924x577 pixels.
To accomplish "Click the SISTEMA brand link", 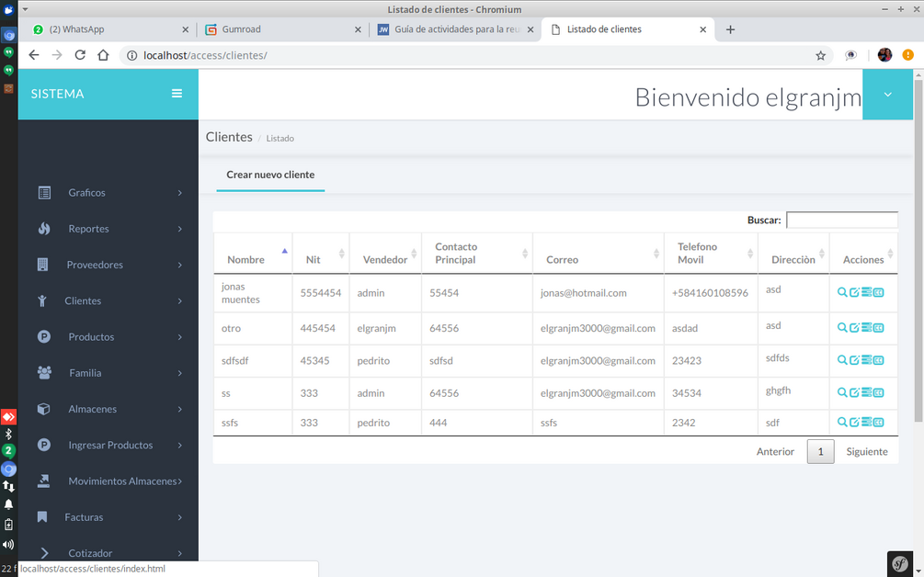I will click(57, 94).
